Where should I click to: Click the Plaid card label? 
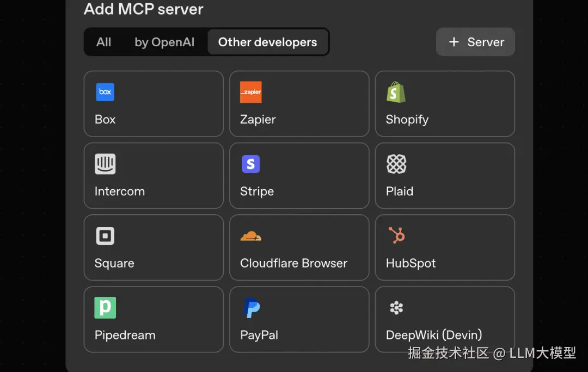pyautogui.click(x=400, y=191)
